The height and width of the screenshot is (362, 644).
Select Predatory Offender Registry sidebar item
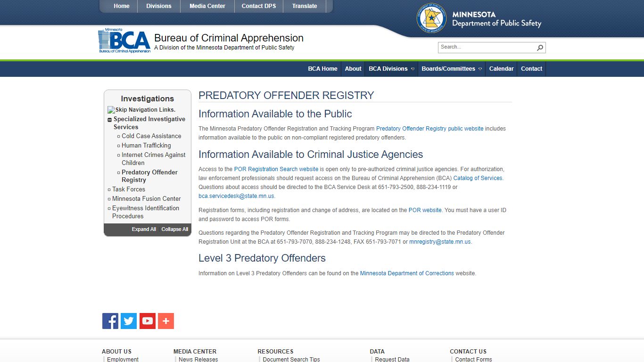pyautogui.click(x=149, y=176)
